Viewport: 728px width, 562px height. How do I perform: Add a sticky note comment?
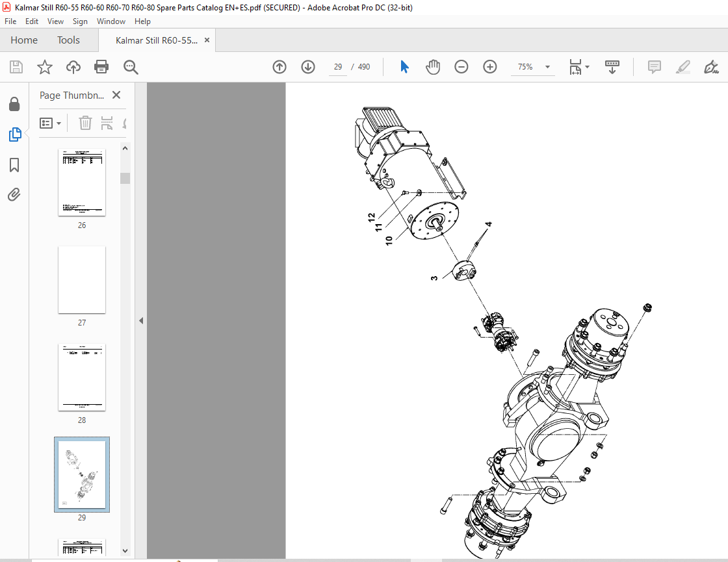click(x=654, y=67)
